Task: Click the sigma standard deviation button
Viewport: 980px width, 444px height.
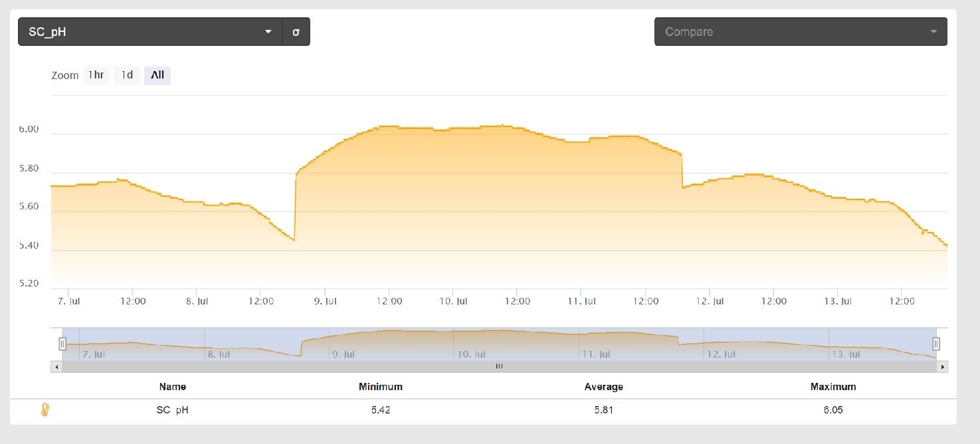Action: pos(296,32)
